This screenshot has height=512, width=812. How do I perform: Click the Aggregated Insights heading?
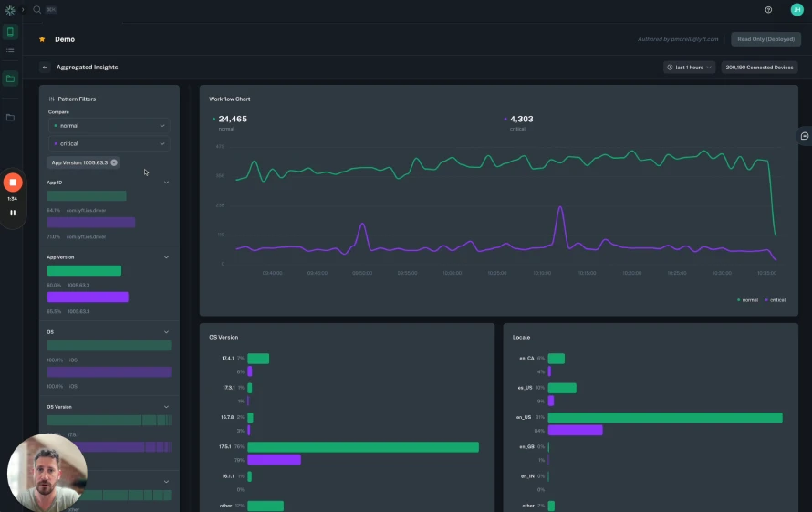87,68
